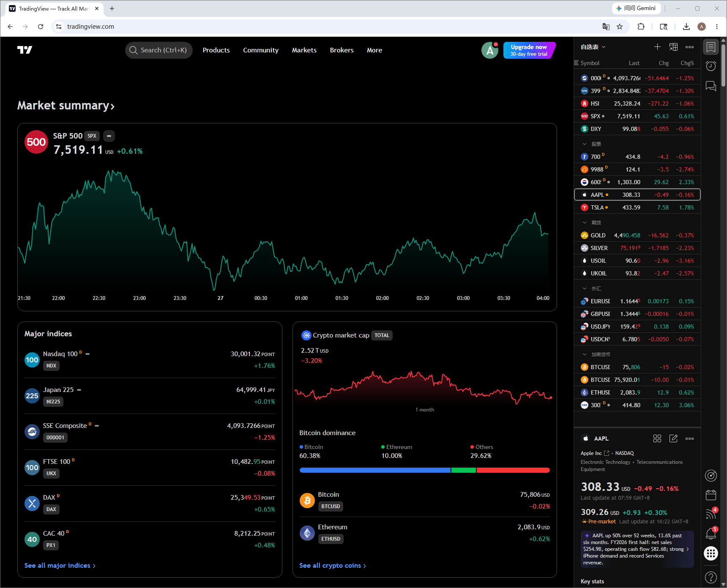Open the Calendar sidebar icon
The height and width of the screenshot is (588, 727).
click(711, 495)
